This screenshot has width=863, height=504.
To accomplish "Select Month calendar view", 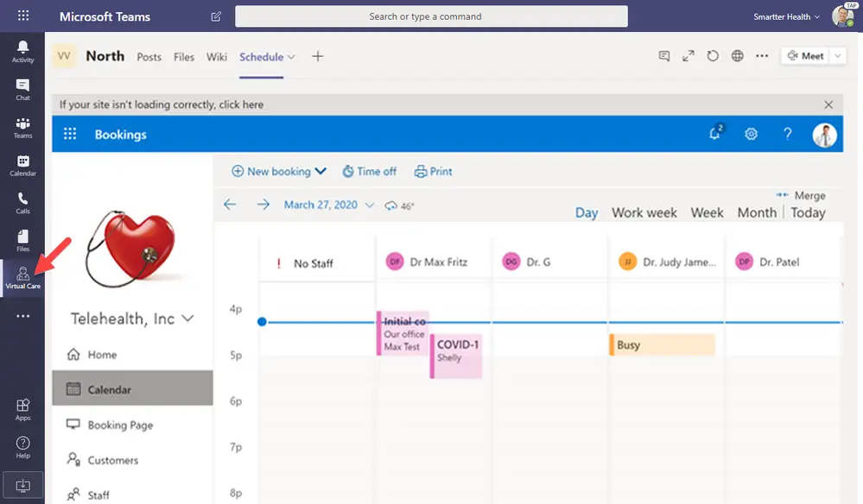I will (758, 212).
